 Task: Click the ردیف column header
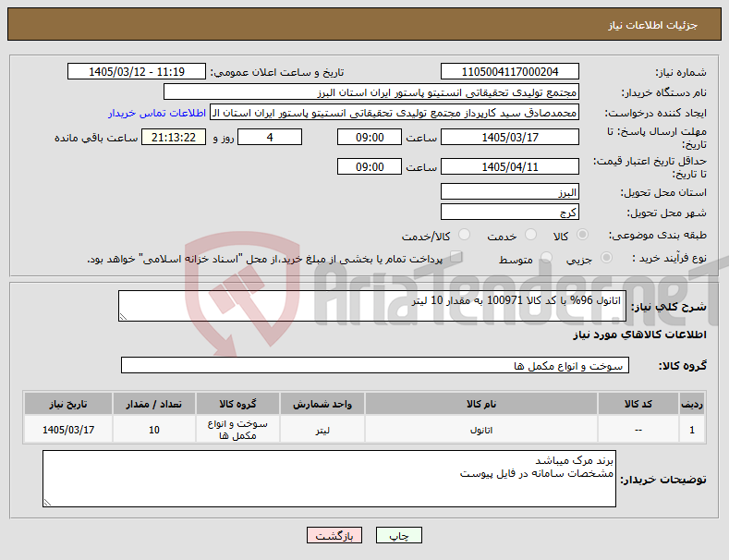pyautogui.click(x=692, y=404)
